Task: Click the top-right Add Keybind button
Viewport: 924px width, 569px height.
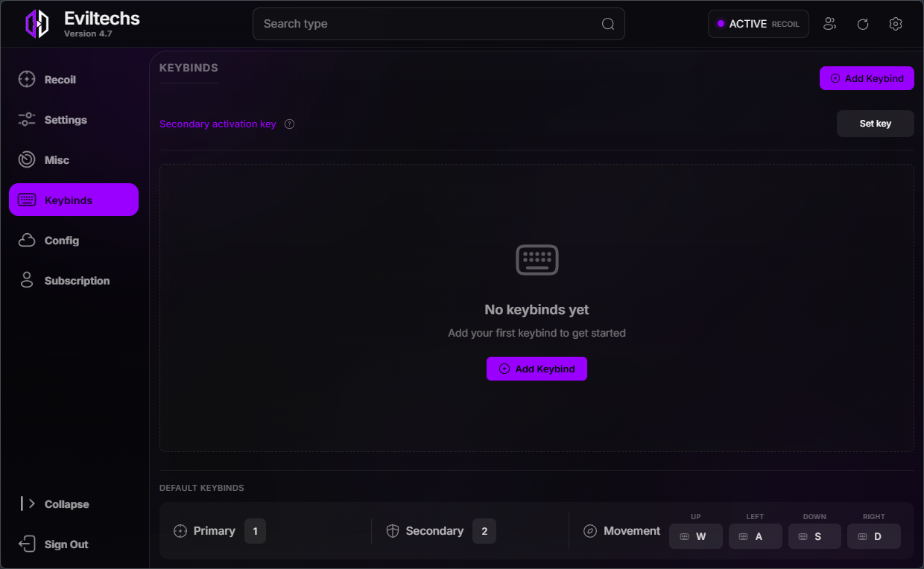Action: click(x=867, y=78)
